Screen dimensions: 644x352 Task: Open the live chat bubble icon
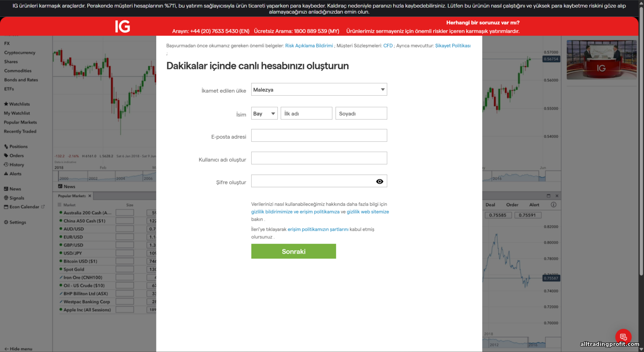pos(623,337)
